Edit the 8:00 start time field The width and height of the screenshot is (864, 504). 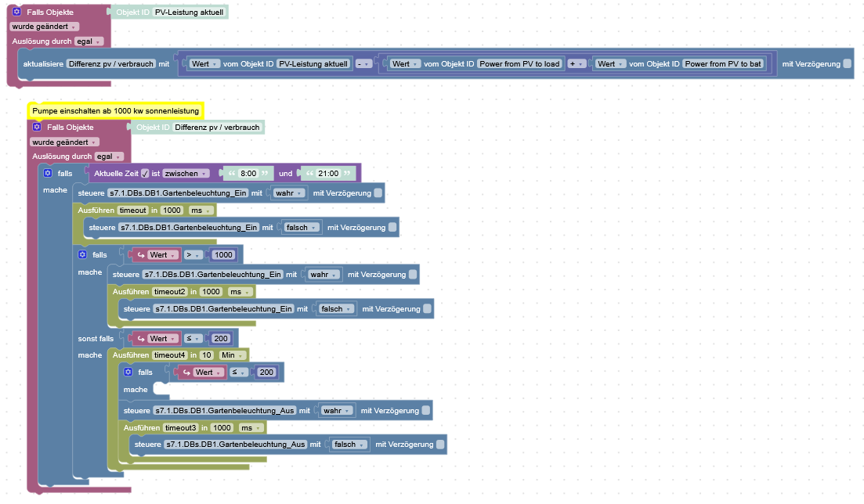click(x=248, y=174)
